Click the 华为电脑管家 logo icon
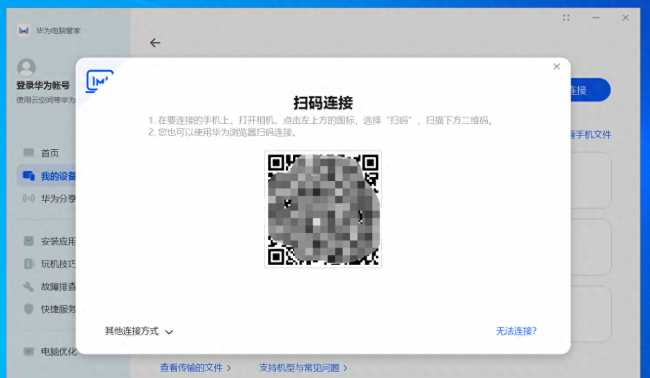 [24, 30]
